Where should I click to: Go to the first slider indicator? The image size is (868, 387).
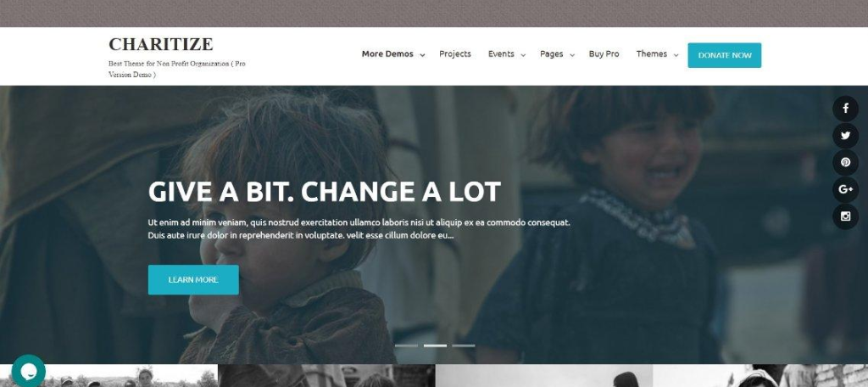406,345
